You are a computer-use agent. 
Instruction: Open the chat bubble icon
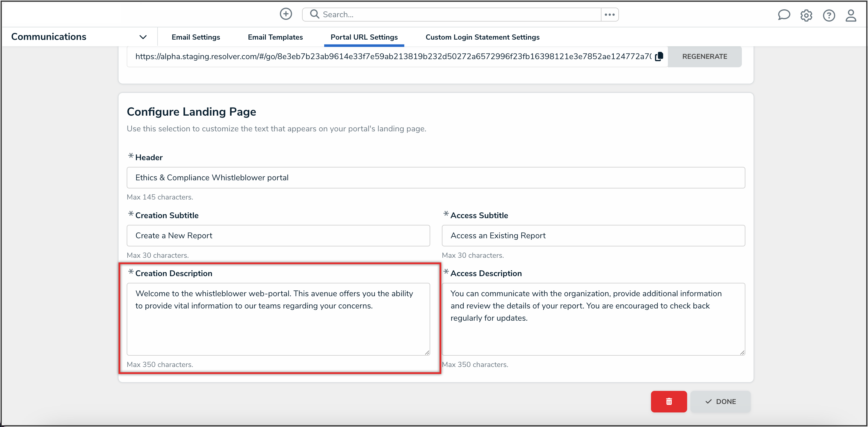pos(784,15)
